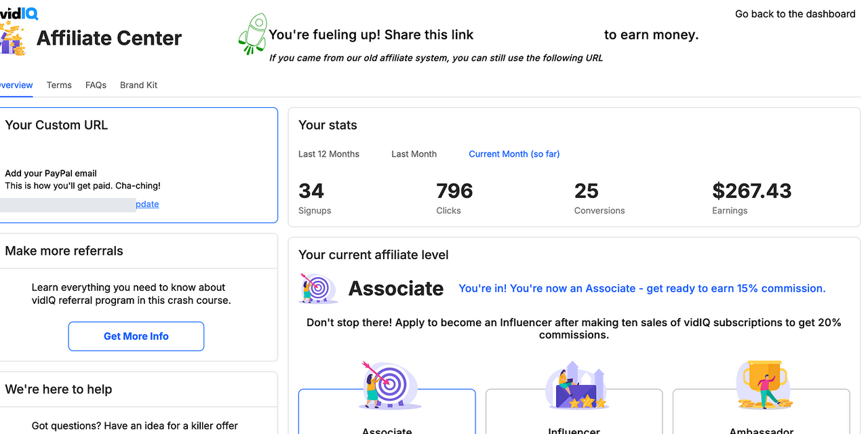Click Your current affiliate level heading

pyautogui.click(x=374, y=255)
